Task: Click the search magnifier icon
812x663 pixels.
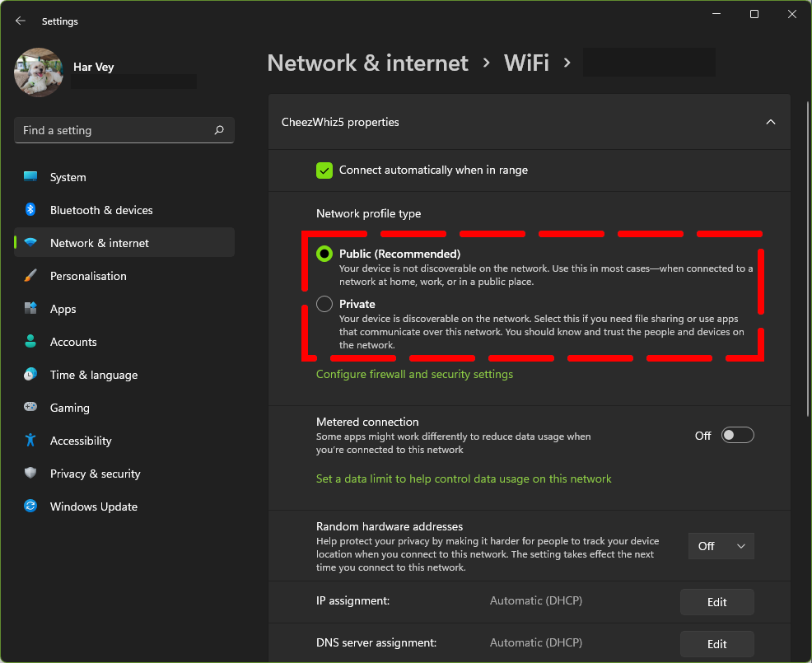Action: (x=219, y=130)
